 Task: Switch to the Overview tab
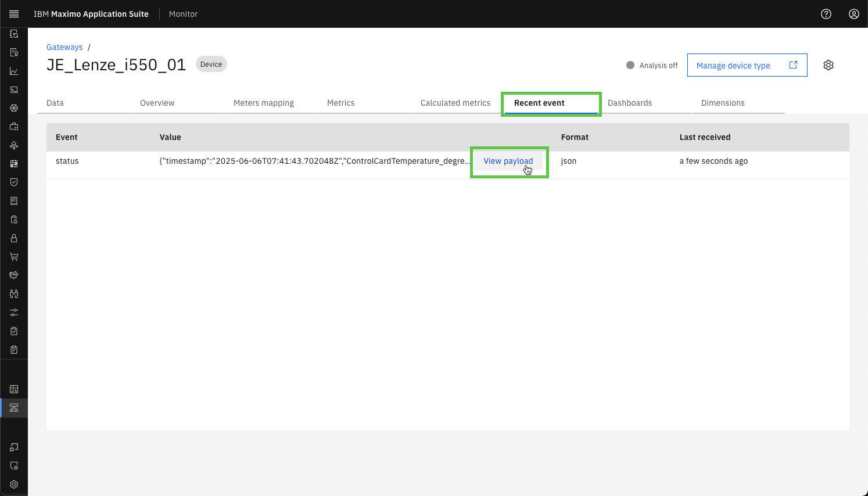pyautogui.click(x=177, y=103)
